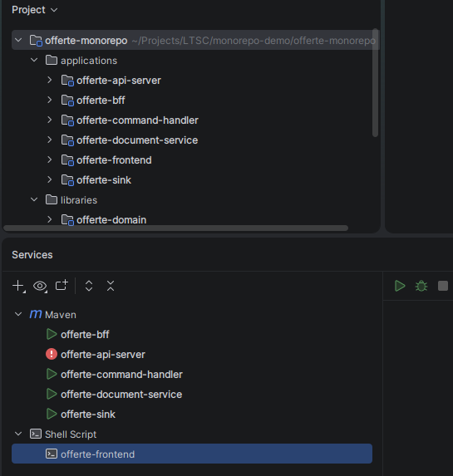The height and width of the screenshot is (476, 453).
Task: Select offerte-document-service under Maven services
Action: [x=121, y=395]
